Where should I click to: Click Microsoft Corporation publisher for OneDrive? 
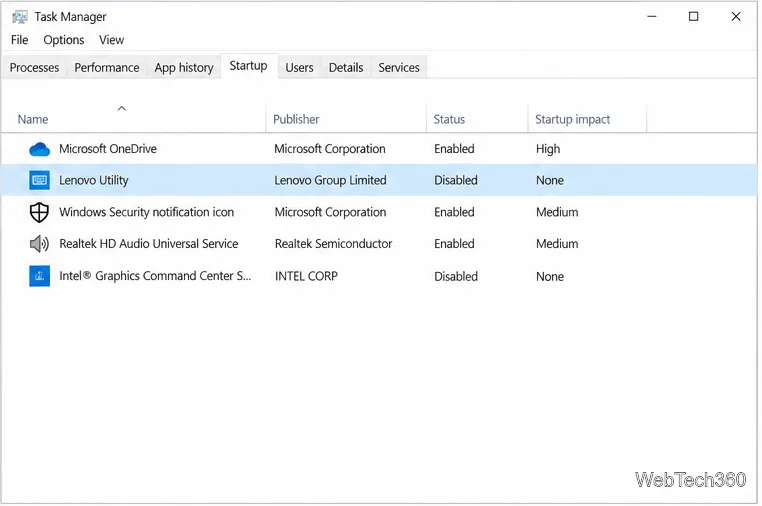pos(330,149)
